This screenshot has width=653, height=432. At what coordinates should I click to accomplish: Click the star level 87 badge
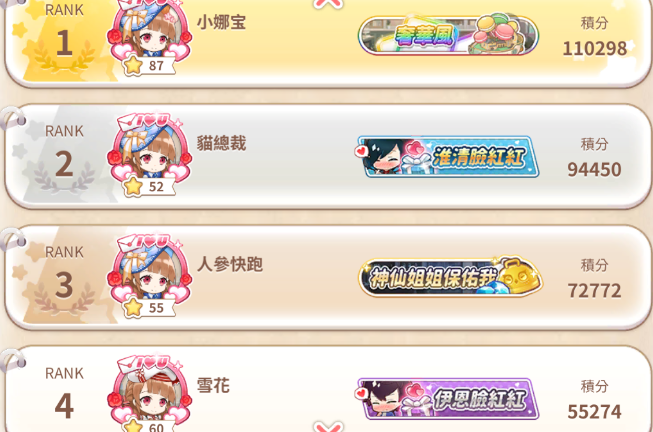coord(149,66)
